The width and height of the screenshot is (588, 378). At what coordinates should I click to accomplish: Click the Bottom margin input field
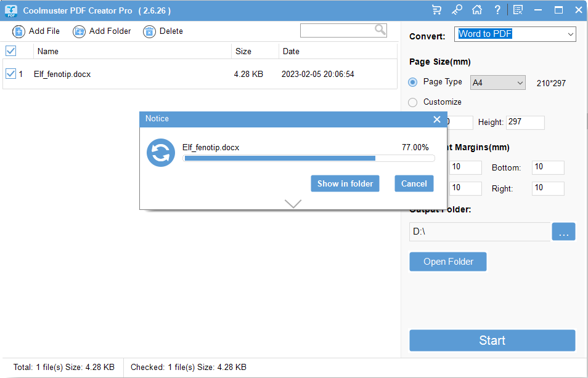click(x=548, y=167)
